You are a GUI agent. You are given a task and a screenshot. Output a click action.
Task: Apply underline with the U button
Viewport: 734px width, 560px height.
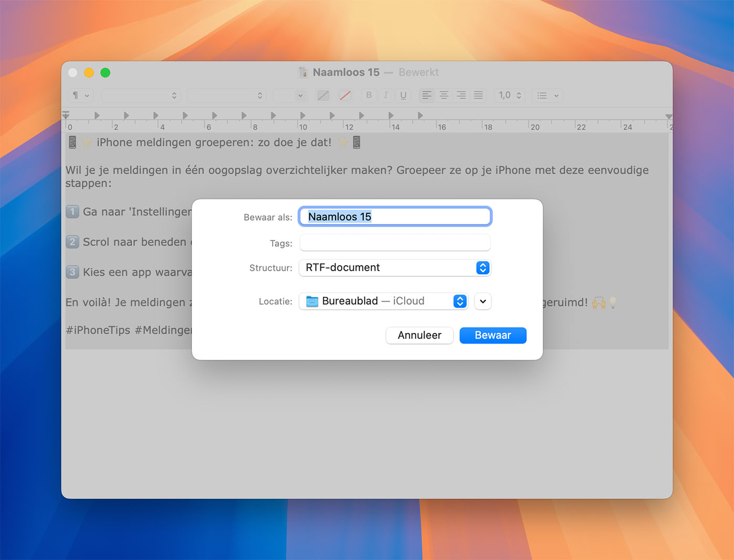point(403,95)
